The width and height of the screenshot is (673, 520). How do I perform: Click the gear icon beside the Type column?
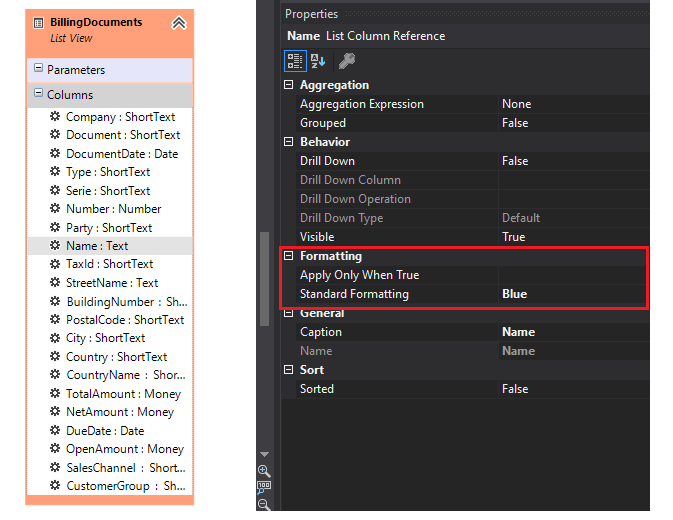pyautogui.click(x=55, y=172)
